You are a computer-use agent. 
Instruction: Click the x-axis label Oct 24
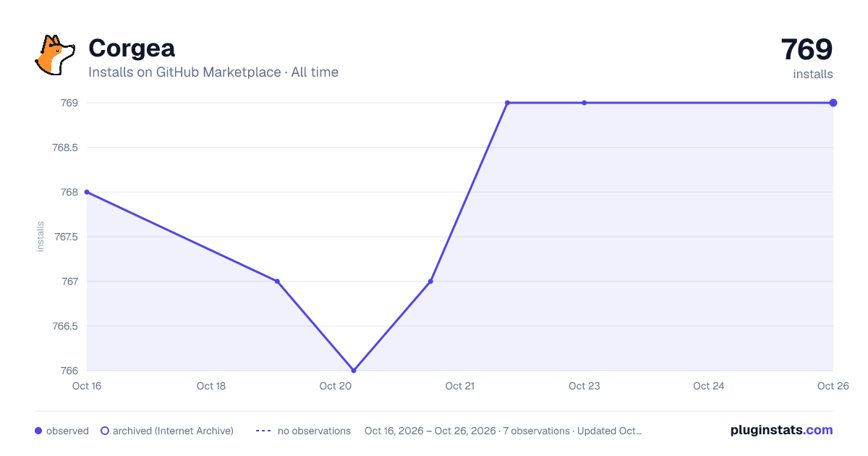coord(709,386)
